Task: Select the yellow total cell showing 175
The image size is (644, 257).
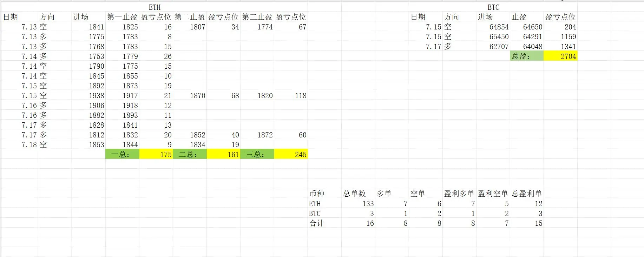Action: (x=156, y=154)
